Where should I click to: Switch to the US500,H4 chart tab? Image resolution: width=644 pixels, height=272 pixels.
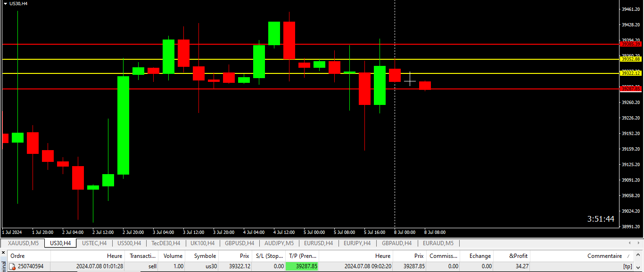(x=129, y=243)
